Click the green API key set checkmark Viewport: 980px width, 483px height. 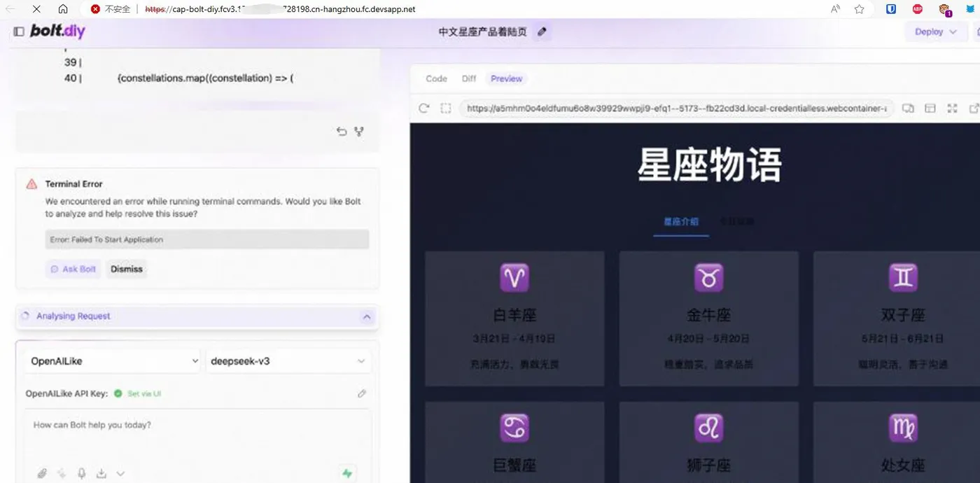[118, 393]
